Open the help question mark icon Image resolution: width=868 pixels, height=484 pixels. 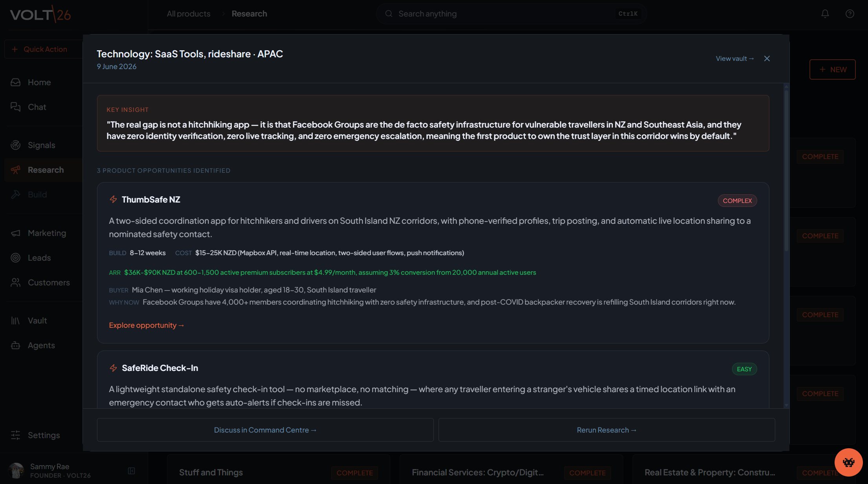tap(850, 14)
